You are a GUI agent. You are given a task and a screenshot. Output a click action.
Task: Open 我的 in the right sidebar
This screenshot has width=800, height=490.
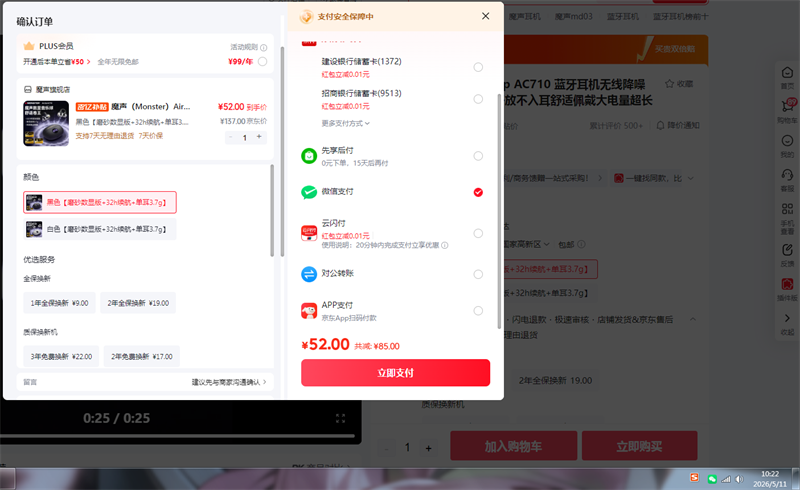click(787, 145)
